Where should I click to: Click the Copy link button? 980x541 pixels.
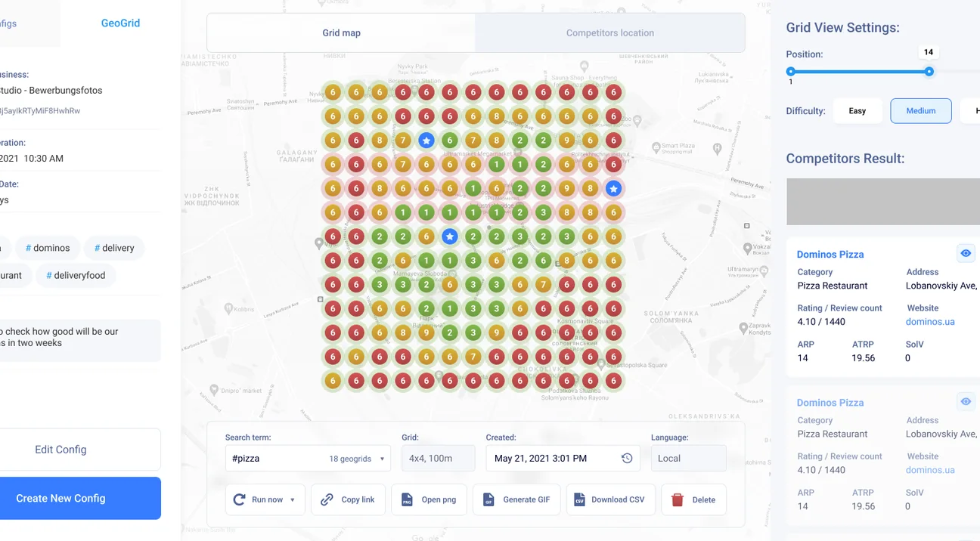click(x=348, y=499)
